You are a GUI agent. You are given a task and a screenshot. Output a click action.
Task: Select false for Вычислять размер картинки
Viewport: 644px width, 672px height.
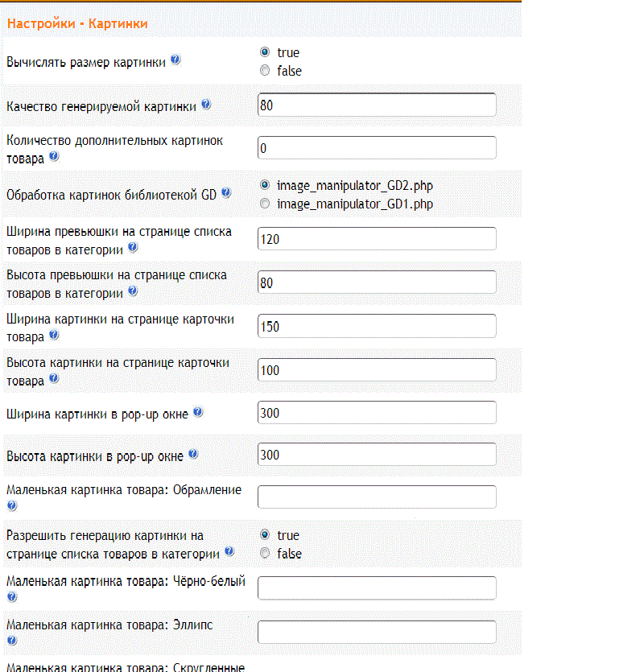(x=265, y=70)
